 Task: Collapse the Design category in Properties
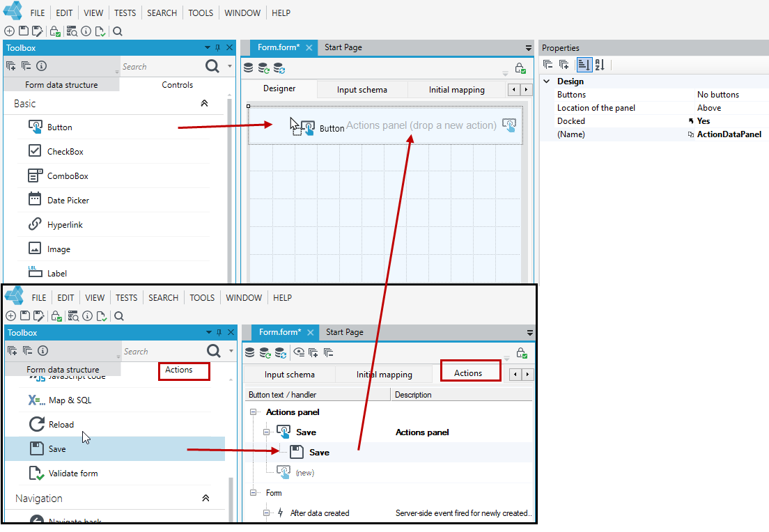pyautogui.click(x=547, y=81)
